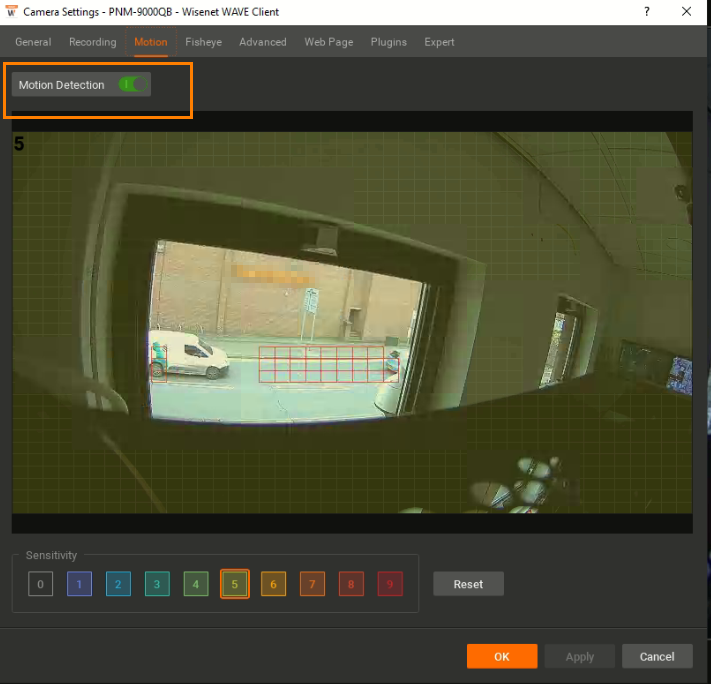The width and height of the screenshot is (711, 684).
Task: Open the Web Page tab
Action: pos(328,42)
